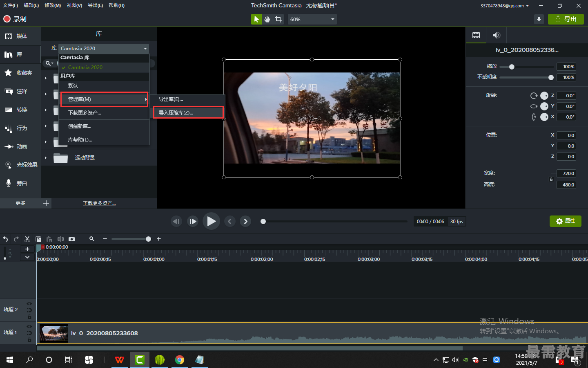Open the 动画 animations tab
Image resolution: width=588 pixels, height=368 pixels.
click(x=20, y=146)
